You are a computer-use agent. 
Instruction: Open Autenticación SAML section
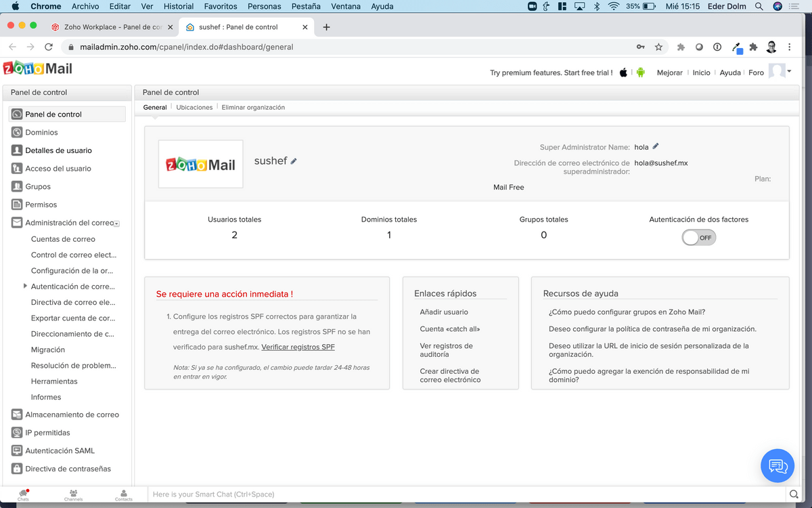[60, 450]
